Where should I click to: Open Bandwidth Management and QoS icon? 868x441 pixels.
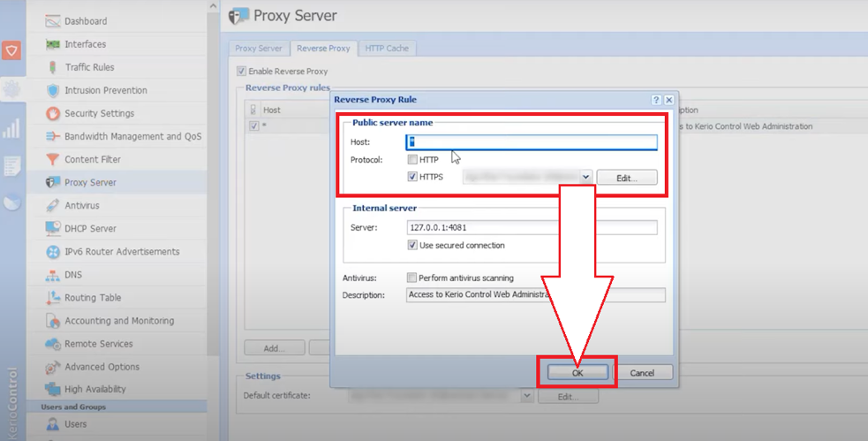(x=53, y=136)
